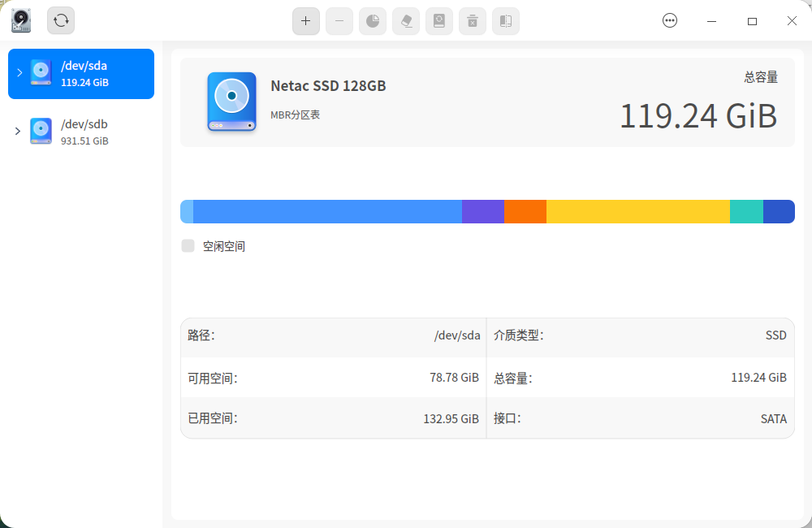Click the split resize toolbar icon
The height and width of the screenshot is (528, 812).
click(506, 21)
